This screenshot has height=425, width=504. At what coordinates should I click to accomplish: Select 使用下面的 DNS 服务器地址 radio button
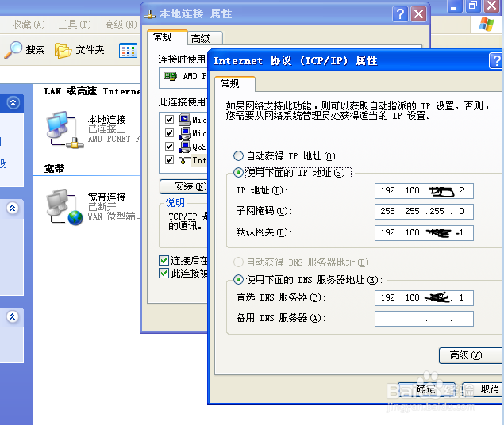(238, 280)
